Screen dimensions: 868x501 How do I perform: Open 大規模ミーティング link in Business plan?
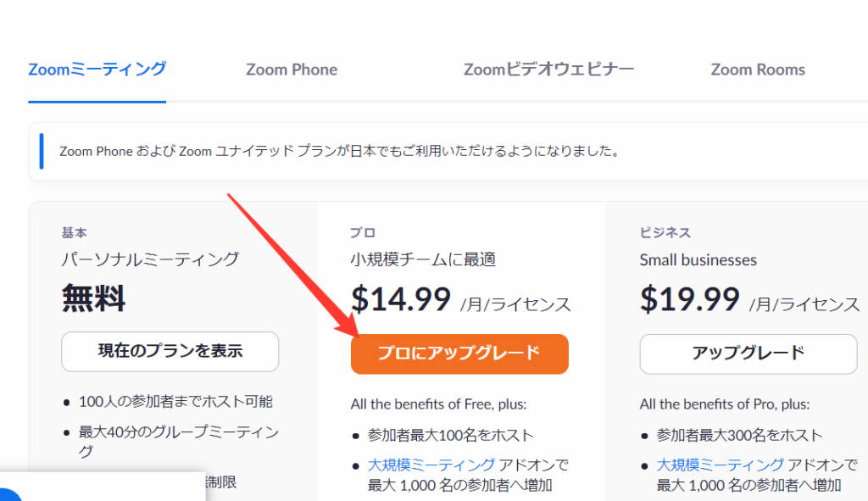click(720, 465)
